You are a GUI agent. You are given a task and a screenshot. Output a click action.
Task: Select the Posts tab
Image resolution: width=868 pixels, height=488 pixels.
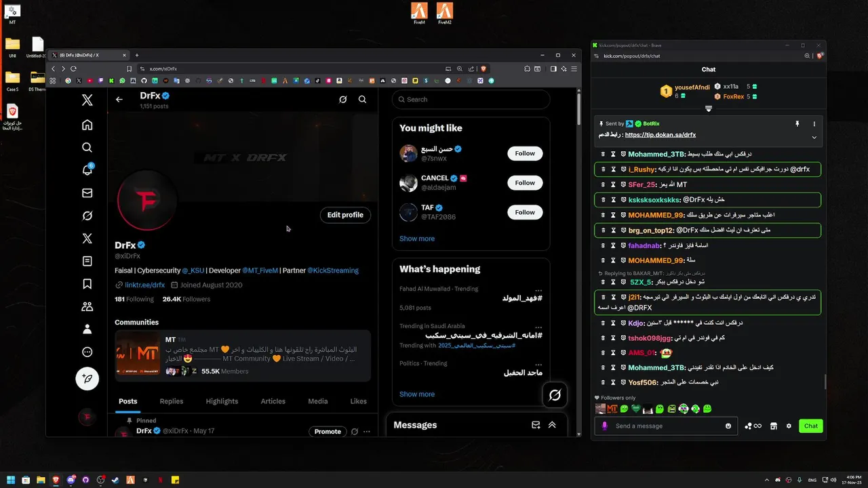point(128,401)
